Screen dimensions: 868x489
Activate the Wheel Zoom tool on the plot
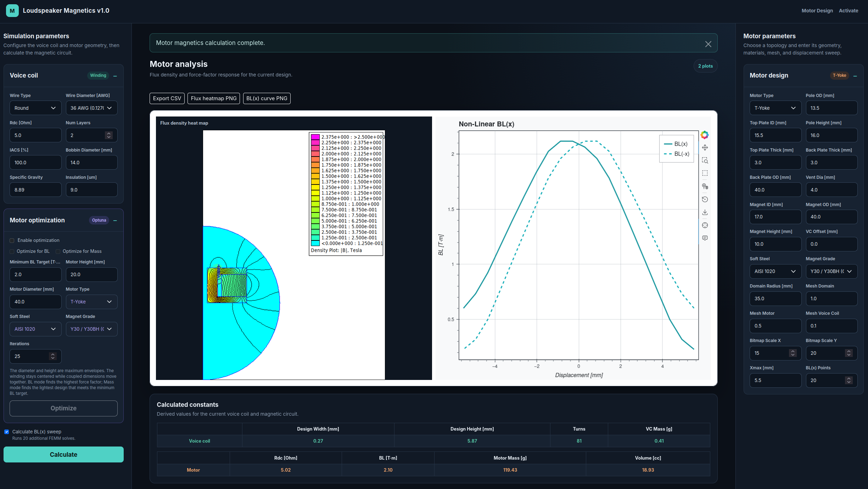pyautogui.click(x=705, y=186)
